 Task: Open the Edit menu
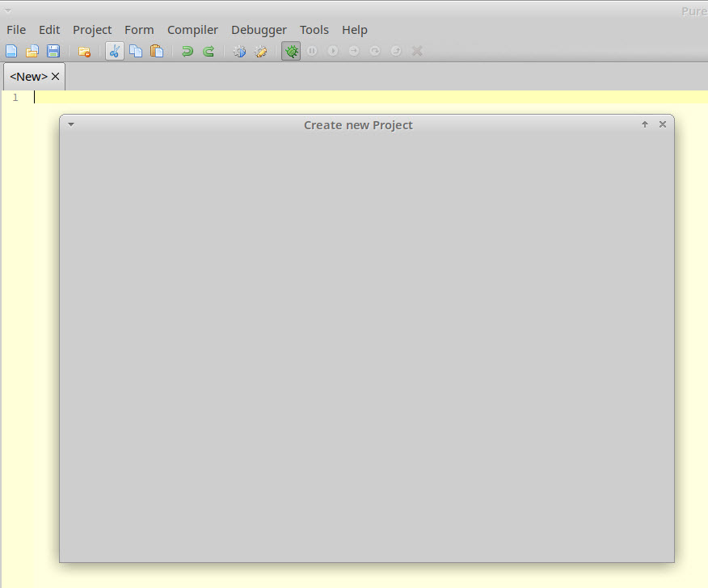point(49,30)
